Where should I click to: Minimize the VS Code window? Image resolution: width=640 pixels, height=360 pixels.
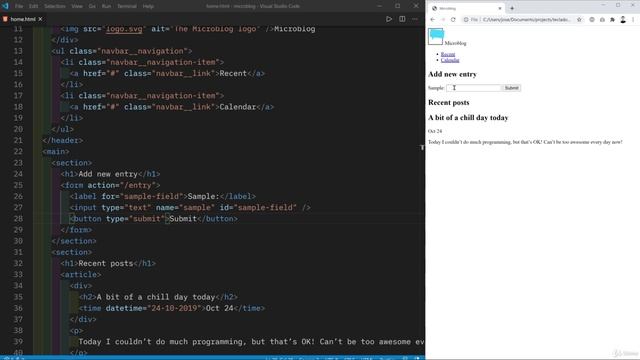click(379, 6)
